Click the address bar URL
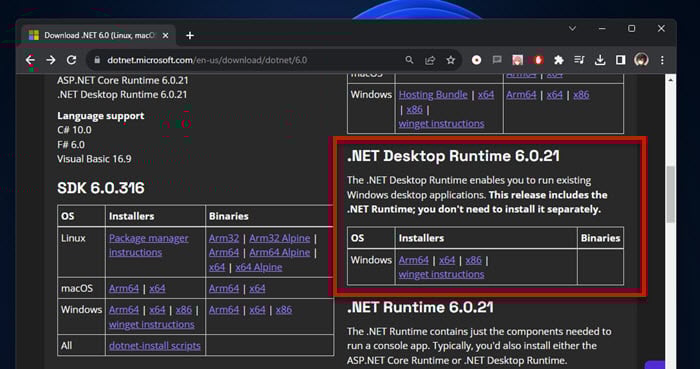The width and height of the screenshot is (700, 369). (x=207, y=60)
